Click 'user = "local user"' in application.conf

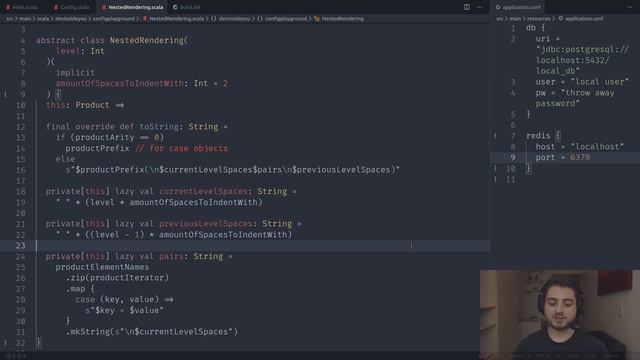[x=582, y=82]
